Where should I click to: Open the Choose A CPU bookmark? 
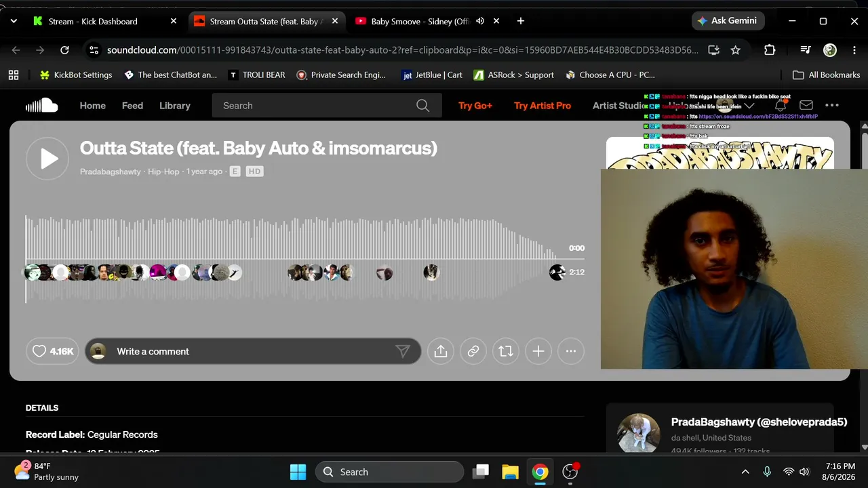tap(610, 75)
